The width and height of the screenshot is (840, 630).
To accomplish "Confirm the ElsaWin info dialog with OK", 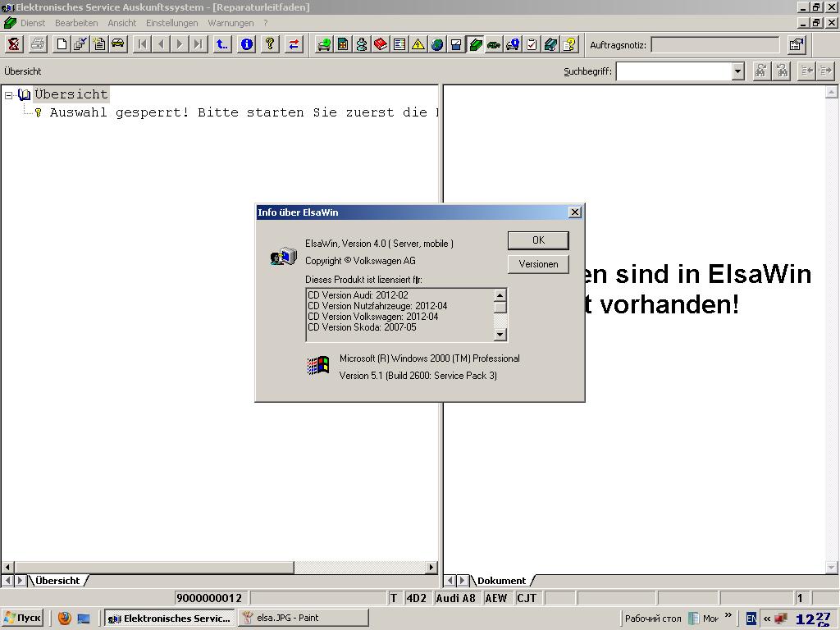I will (x=538, y=240).
